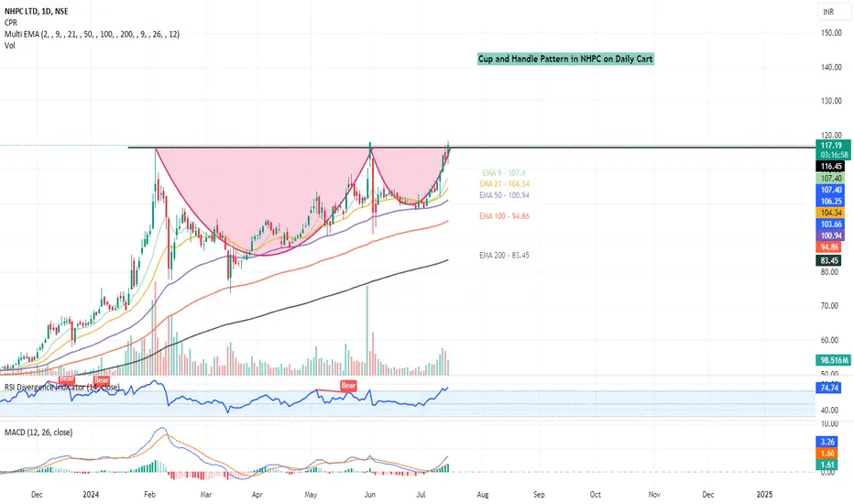Select the MACD (12, 26, close) legend
The height and width of the screenshot is (504, 854).
click(x=38, y=433)
